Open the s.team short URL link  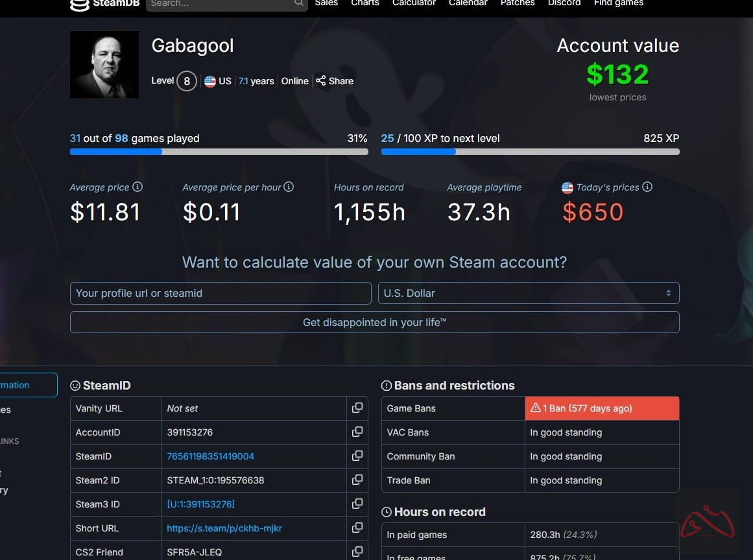point(224,528)
